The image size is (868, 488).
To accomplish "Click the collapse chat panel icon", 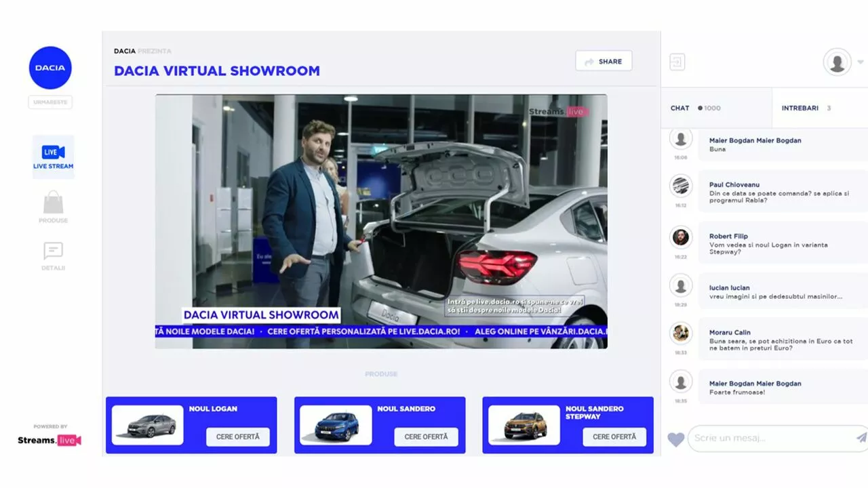I will click(x=677, y=62).
